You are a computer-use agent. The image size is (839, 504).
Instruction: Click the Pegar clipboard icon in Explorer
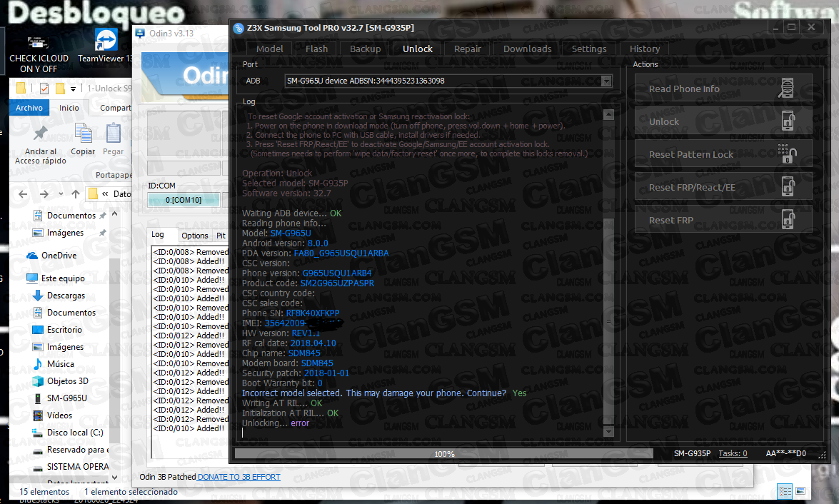coord(113,133)
